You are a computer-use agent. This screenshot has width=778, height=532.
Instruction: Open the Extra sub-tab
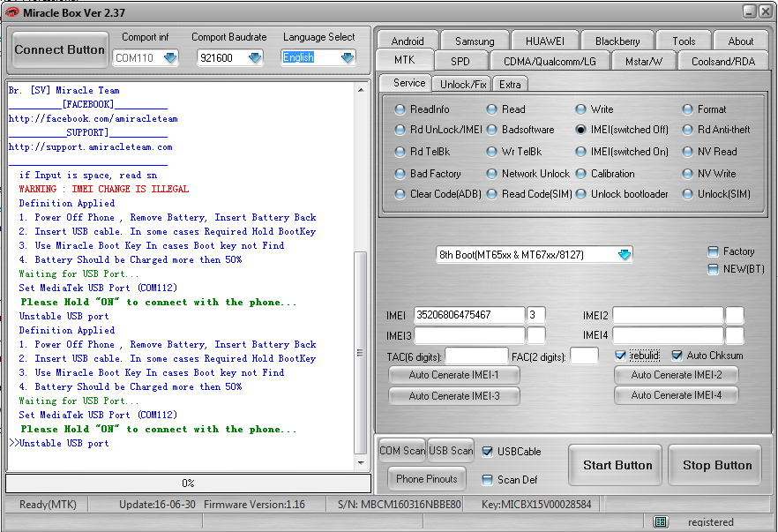pyautogui.click(x=510, y=85)
